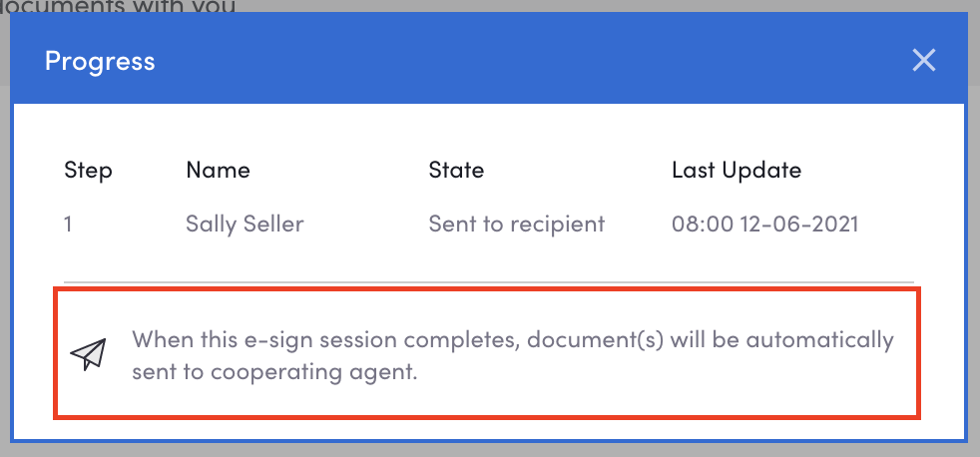Click the Sent to recipient state

pos(517,224)
